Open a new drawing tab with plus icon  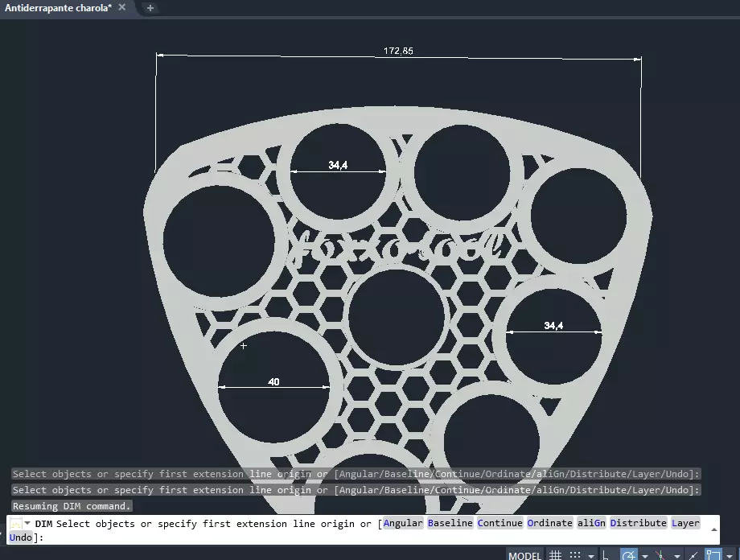coord(150,8)
